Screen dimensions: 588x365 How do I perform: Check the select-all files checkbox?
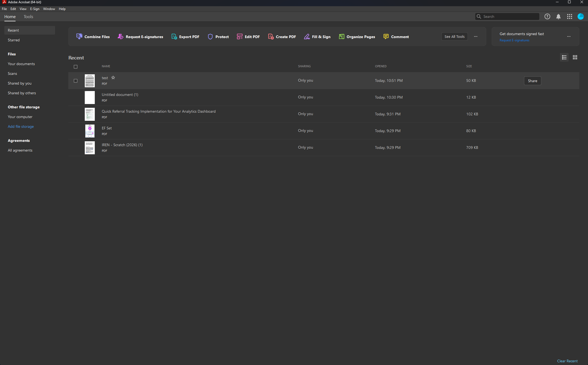coord(76,67)
